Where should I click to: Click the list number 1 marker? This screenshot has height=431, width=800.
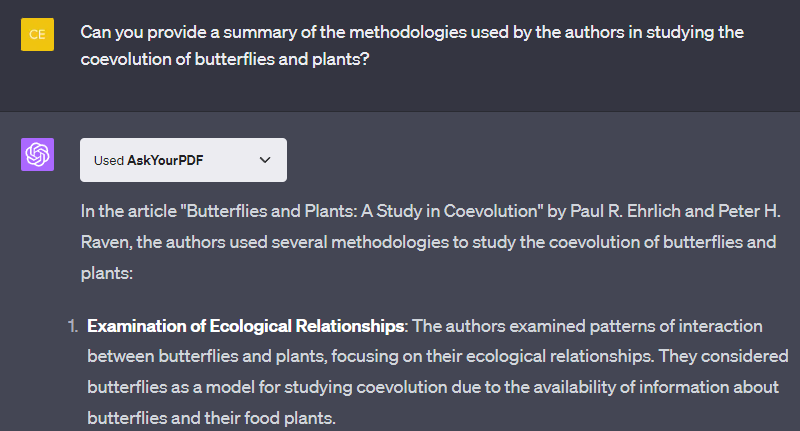[73, 326]
